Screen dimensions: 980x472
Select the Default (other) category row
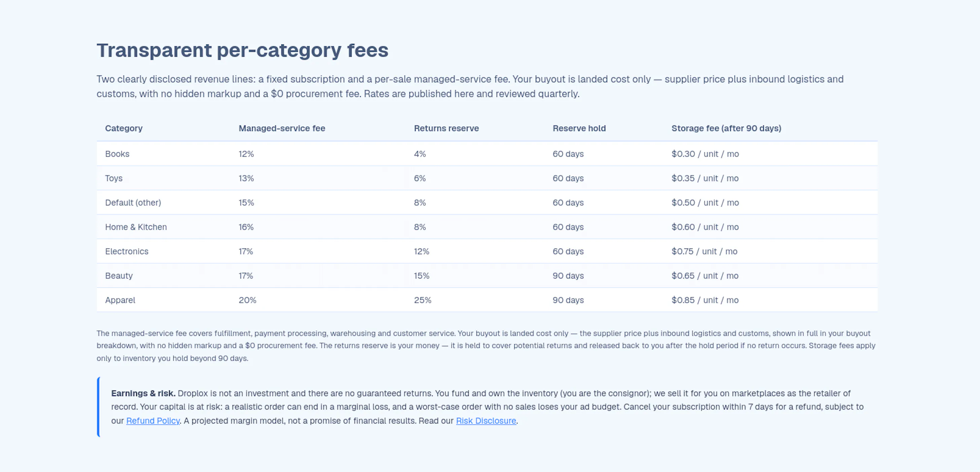click(487, 203)
